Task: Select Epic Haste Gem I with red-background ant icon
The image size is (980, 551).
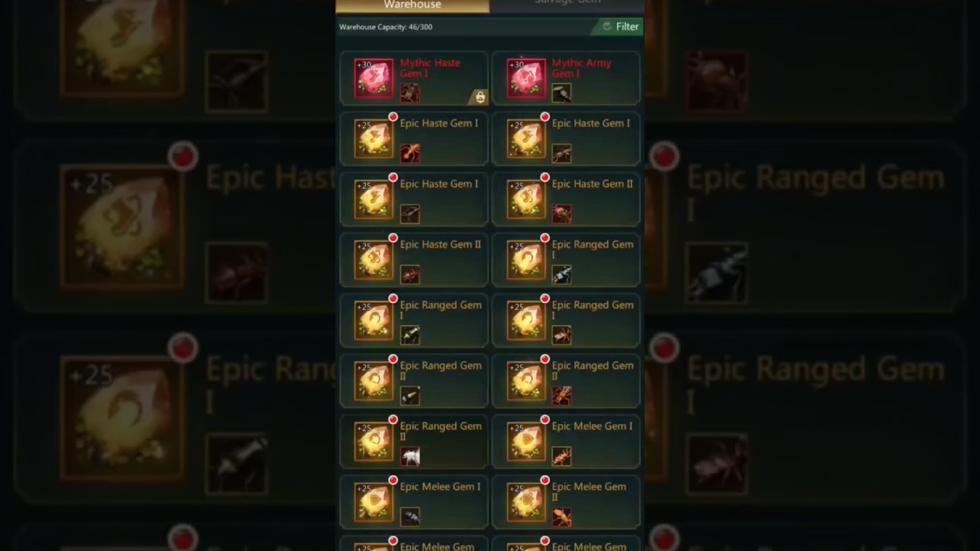Action: pyautogui.click(x=413, y=139)
